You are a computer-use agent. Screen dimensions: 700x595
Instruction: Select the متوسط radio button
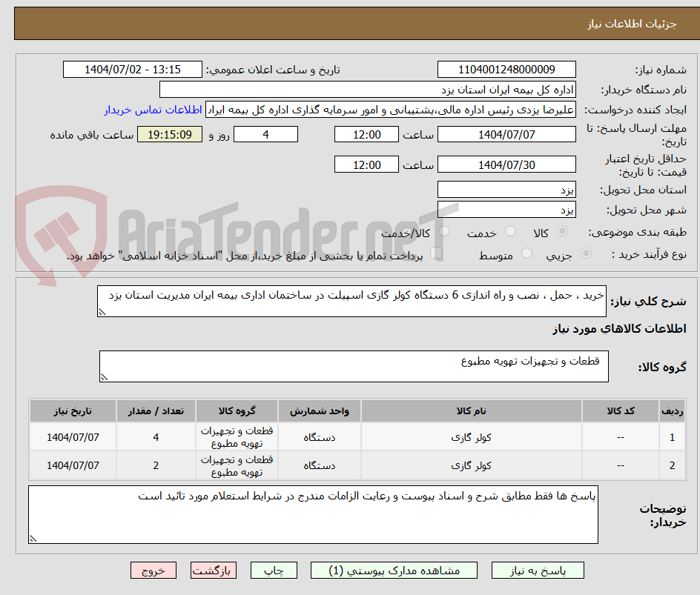tap(527, 253)
